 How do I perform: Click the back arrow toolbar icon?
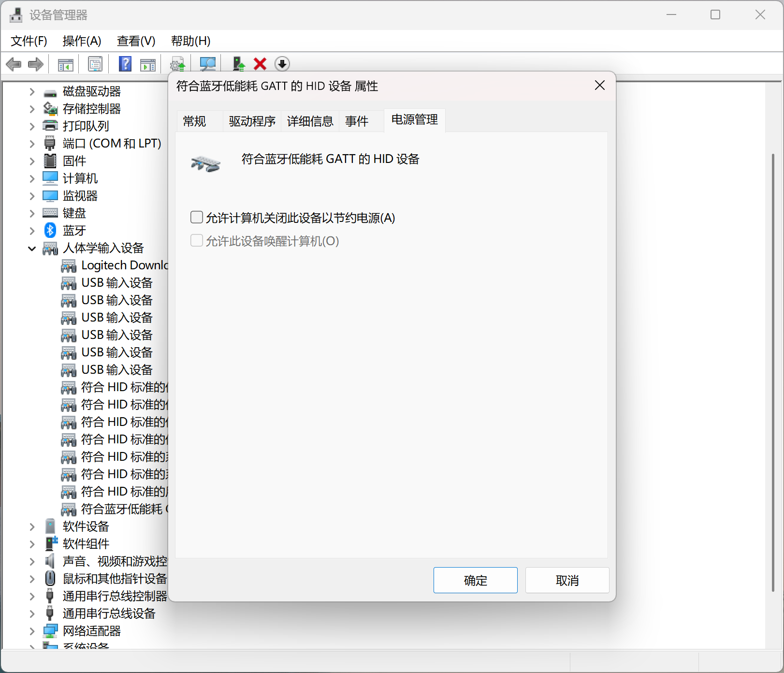tap(14, 64)
